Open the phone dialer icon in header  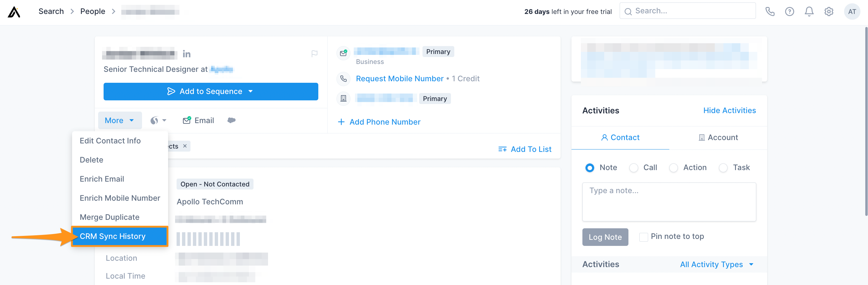click(770, 12)
